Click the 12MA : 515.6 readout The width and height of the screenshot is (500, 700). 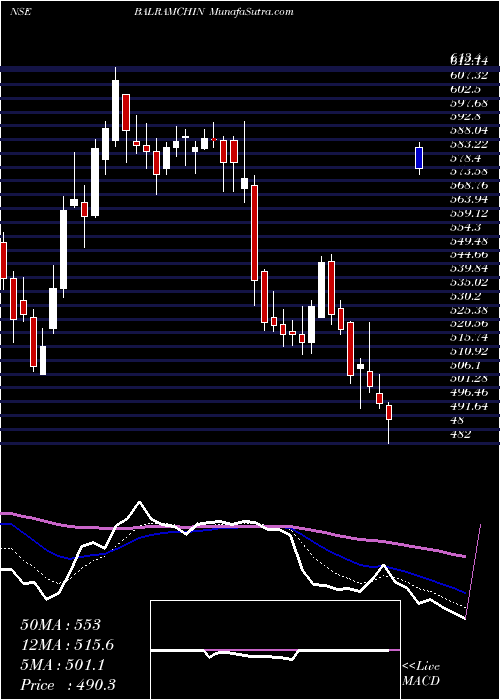point(67,645)
